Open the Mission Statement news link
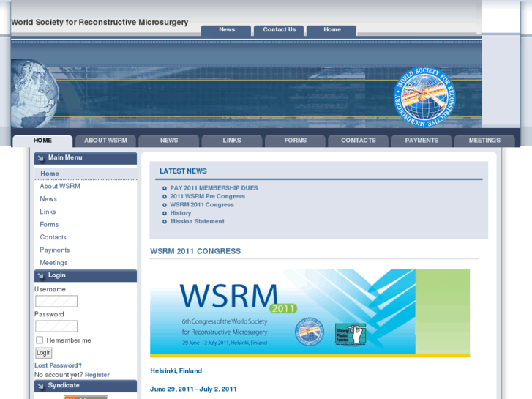532x399 pixels. [197, 221]
